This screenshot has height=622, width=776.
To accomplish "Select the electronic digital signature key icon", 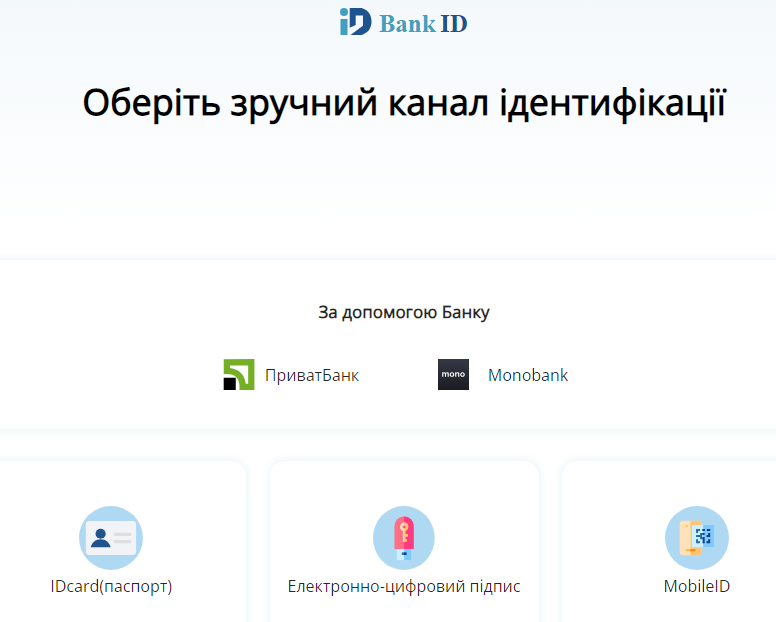I will point(404,537).
